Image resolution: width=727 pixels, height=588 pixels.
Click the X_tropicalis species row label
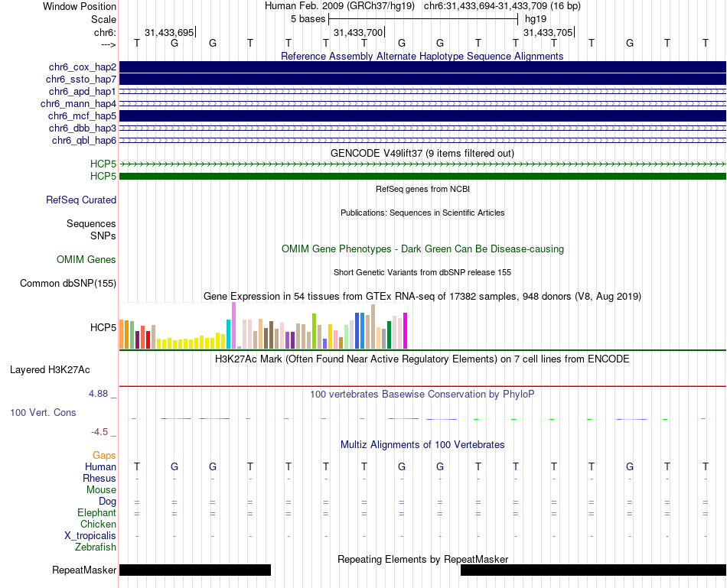90,536
